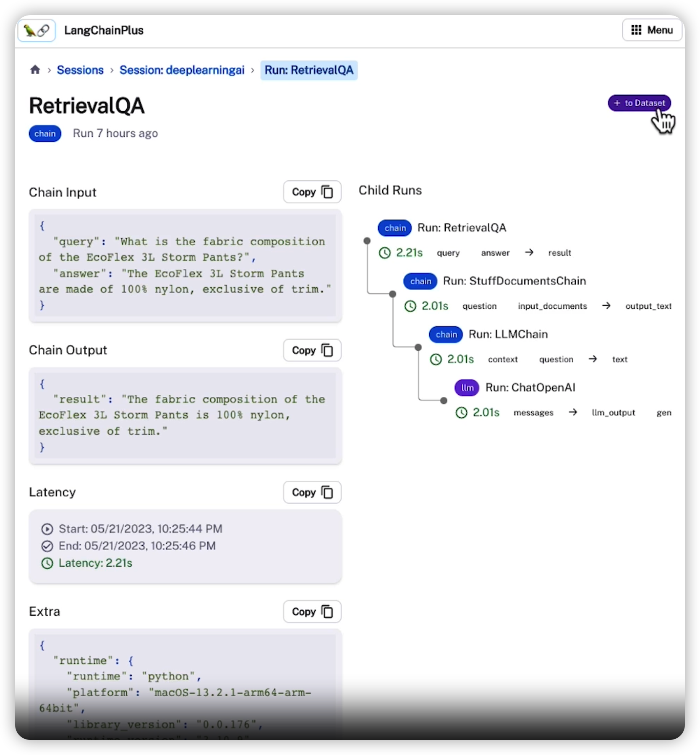Copy the Latency details
Image resolution: width=700 pixels, height=755 pixels.
[312, 492]
